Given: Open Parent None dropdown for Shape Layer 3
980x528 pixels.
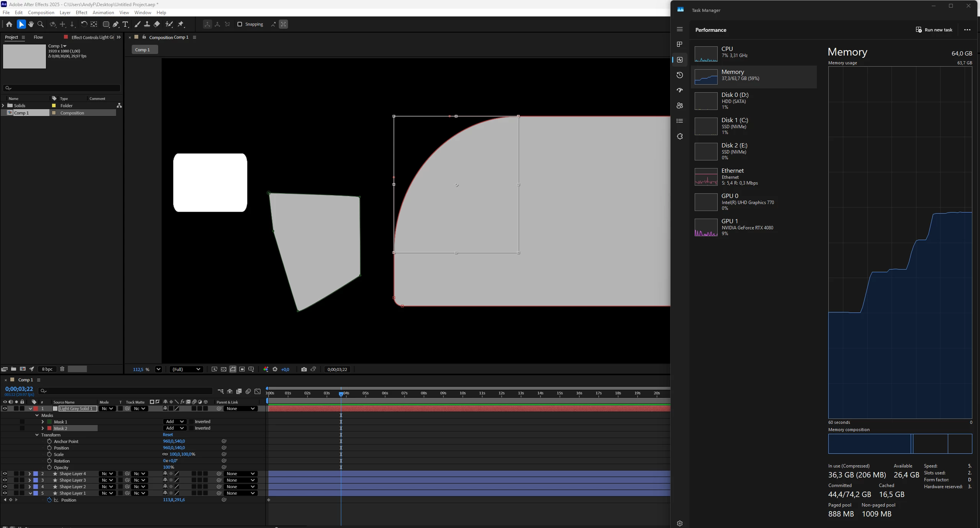Looking at the screenshot, I should pyautogui.click(x=240, y=480).
